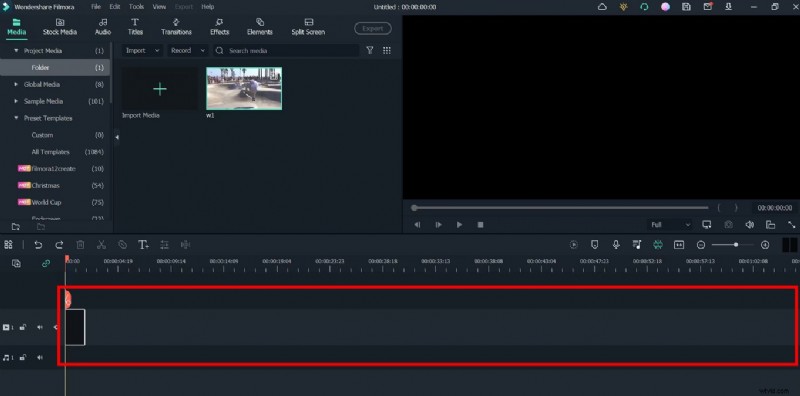800x396 pixels.
Task: Open the View menu
Action: click(159, 7)
